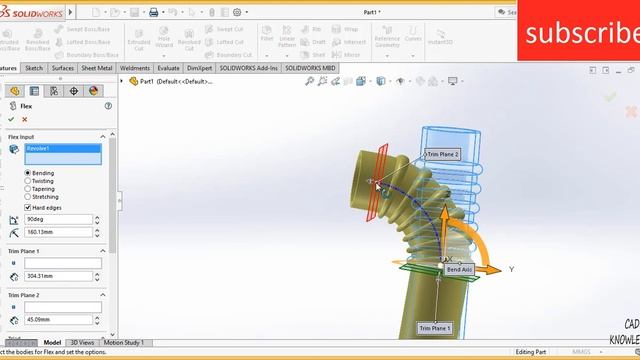Click the bend angle 90deg field
The image size is (640, 360).
click(x=58, y=219)
